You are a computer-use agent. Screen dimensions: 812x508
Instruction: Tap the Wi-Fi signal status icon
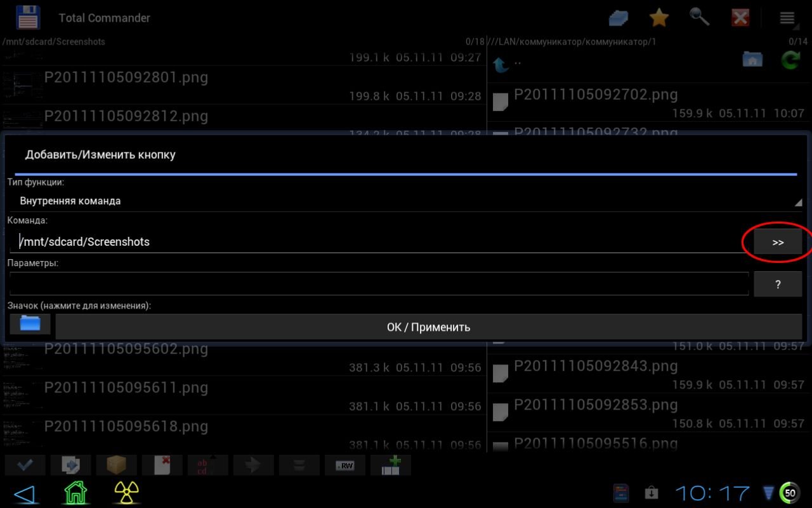pyautogui.click(x=769, y=493)
